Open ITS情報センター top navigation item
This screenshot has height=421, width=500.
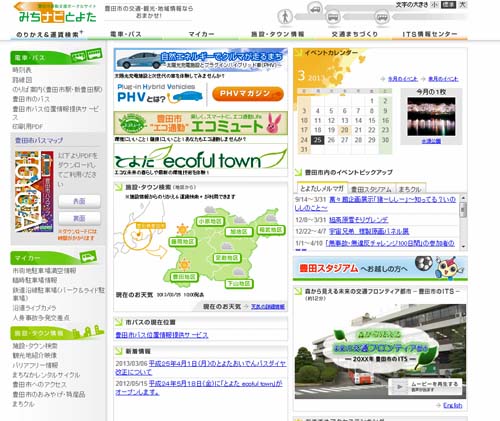(x=430, y=34)
